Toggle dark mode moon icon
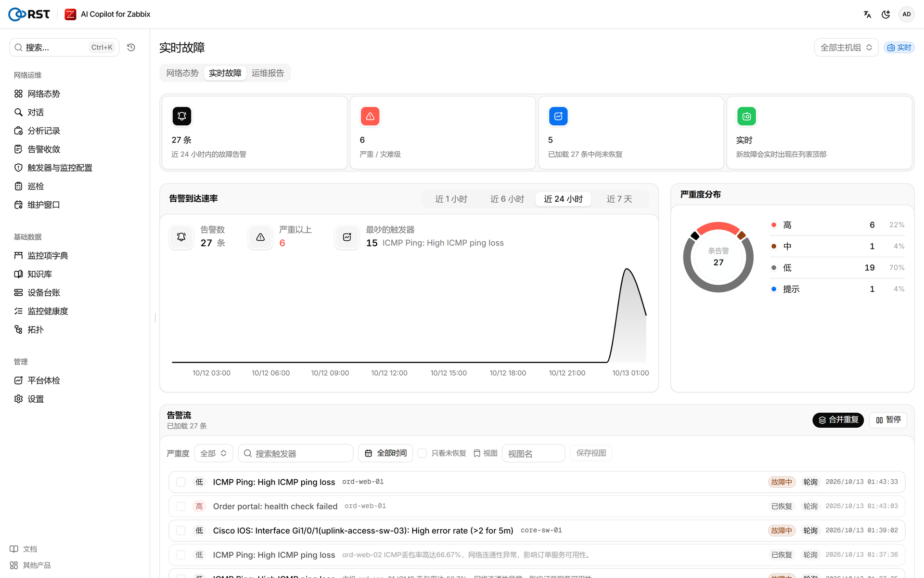Viewport: 924px width, 578px height. click(886, 14)
